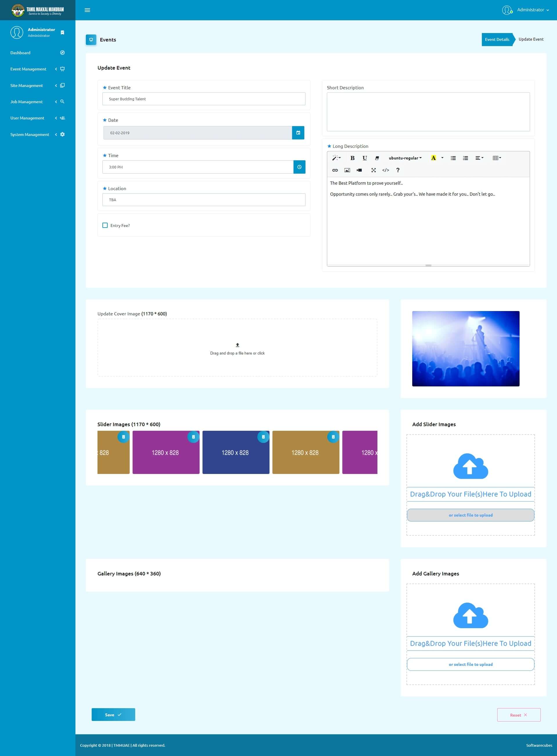The width and height of the screenshot is (557, 756).
Task: Check the Entry Fee checkbox
Action: click(x=105, y=226)
